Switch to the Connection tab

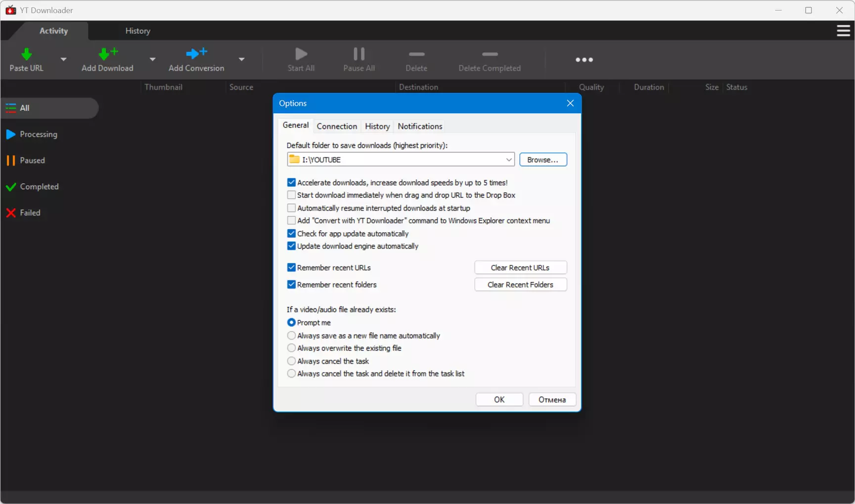pos(337,126)
